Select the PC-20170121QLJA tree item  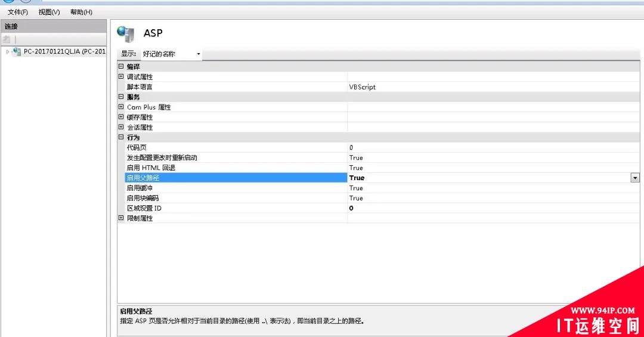pyautogui.click(x=64, y=51)
